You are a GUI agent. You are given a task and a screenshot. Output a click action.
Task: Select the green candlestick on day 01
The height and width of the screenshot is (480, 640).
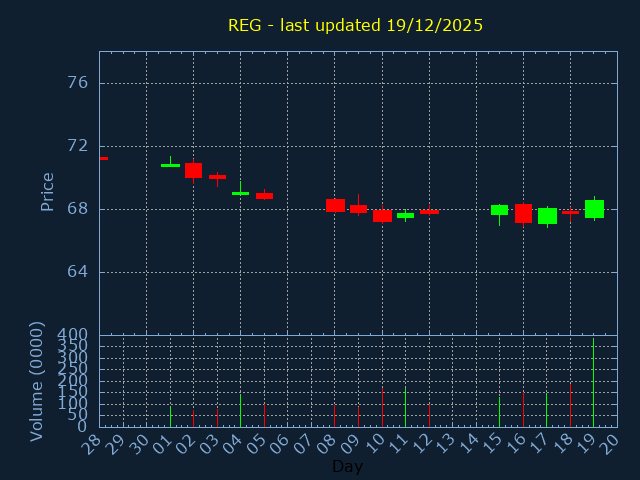pyautogui.click(x=170, y=165)
